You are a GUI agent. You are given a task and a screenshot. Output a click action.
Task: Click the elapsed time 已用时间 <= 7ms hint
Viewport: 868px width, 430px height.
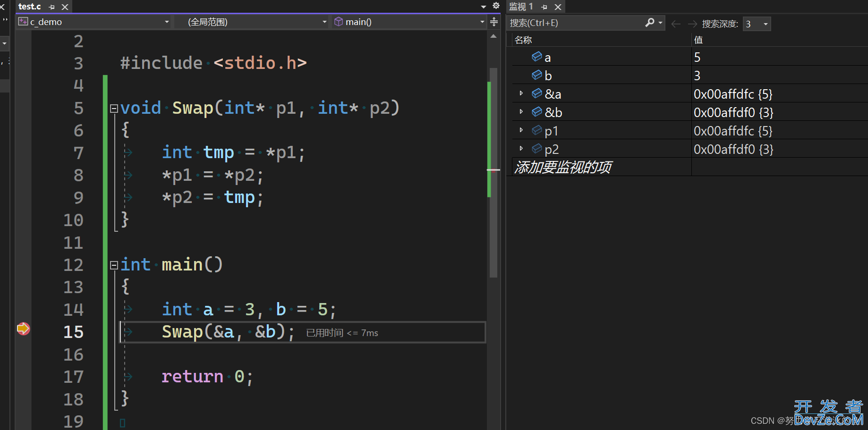coord(342,333)
